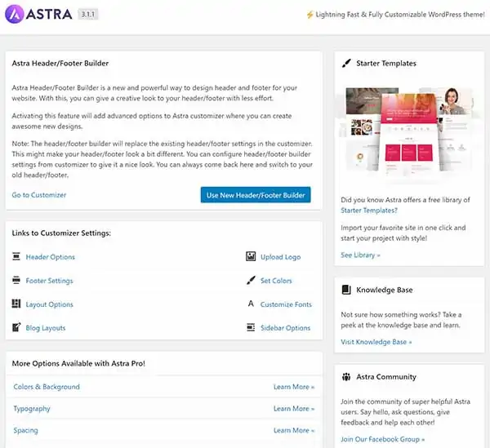Click the Sidebar Options icon
This screenshot has height=448, width=490.
click(251, 327)
